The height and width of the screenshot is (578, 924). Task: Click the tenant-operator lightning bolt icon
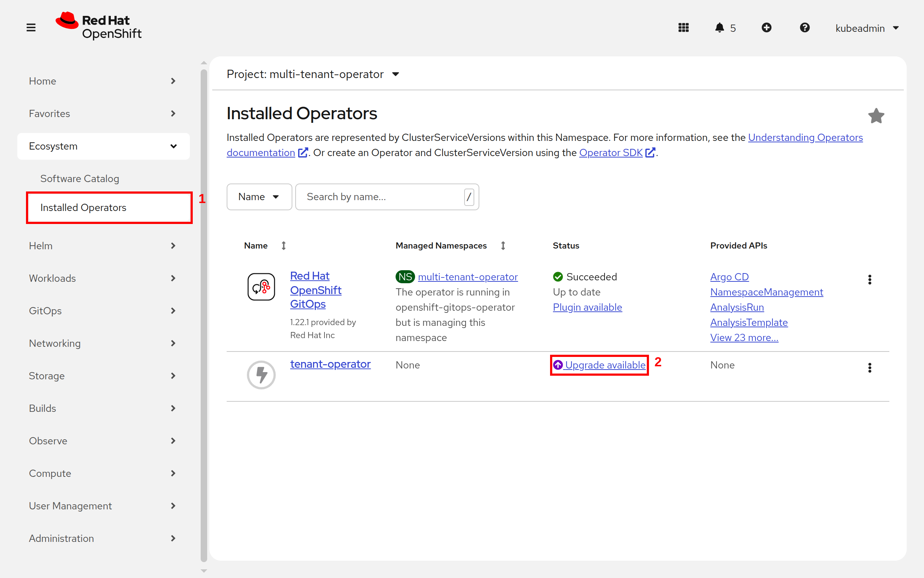pyautogui.click(x=261, y=375)
